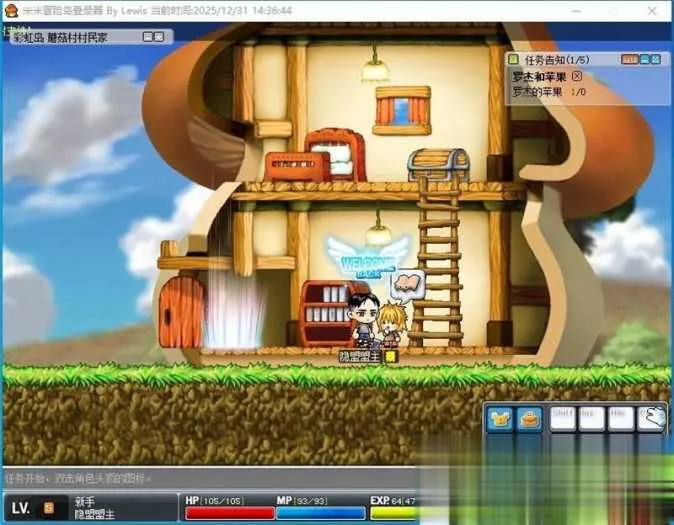The height and width of the screenshot is (525, 674).
Task: Click the green quest icon in 任务告知 header
Action: tap(513, 59)
